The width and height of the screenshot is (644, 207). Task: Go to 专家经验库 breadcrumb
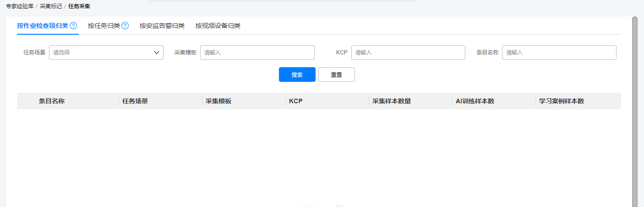tap(20, 6)
